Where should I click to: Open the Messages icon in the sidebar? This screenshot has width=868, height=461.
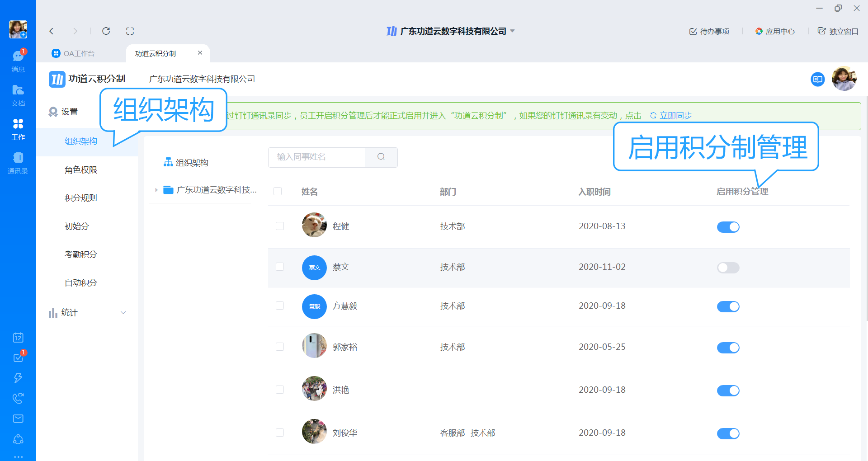(18, 57)
